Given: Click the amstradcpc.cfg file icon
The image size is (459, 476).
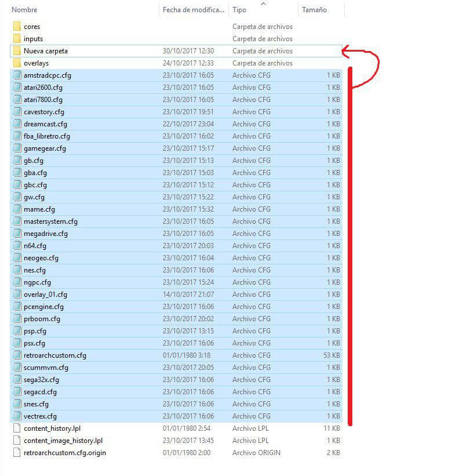Looking at the screenshot, I should pyautogui.click(x=17, y=75).
